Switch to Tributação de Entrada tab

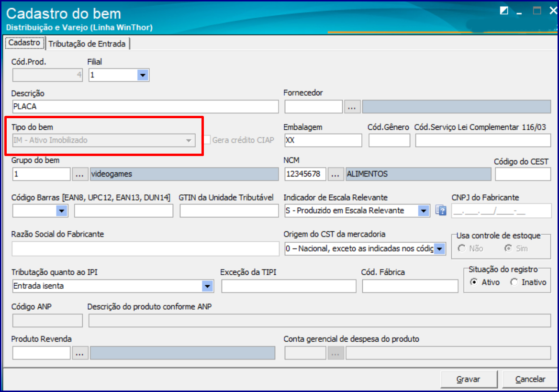click(x=87, y=44)
